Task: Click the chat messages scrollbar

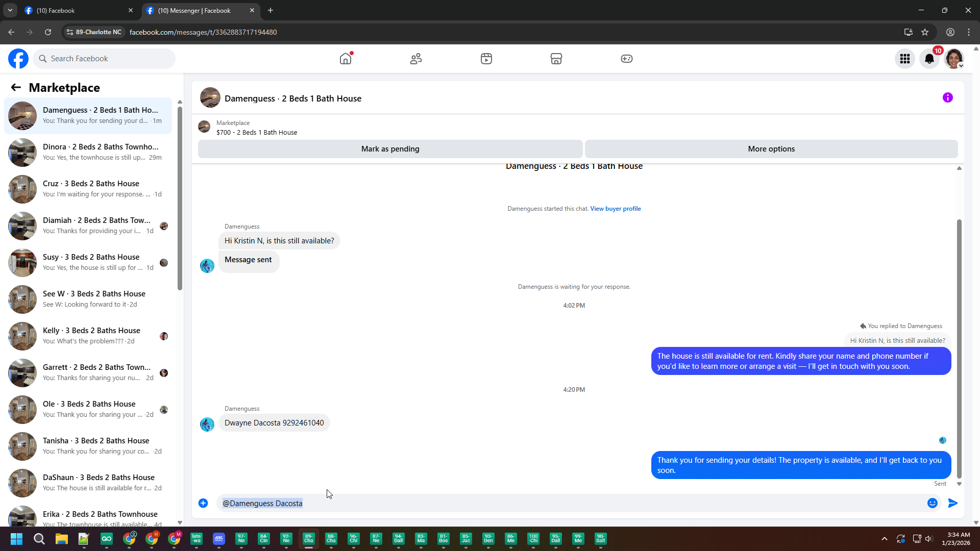Action: click(959, 349)
